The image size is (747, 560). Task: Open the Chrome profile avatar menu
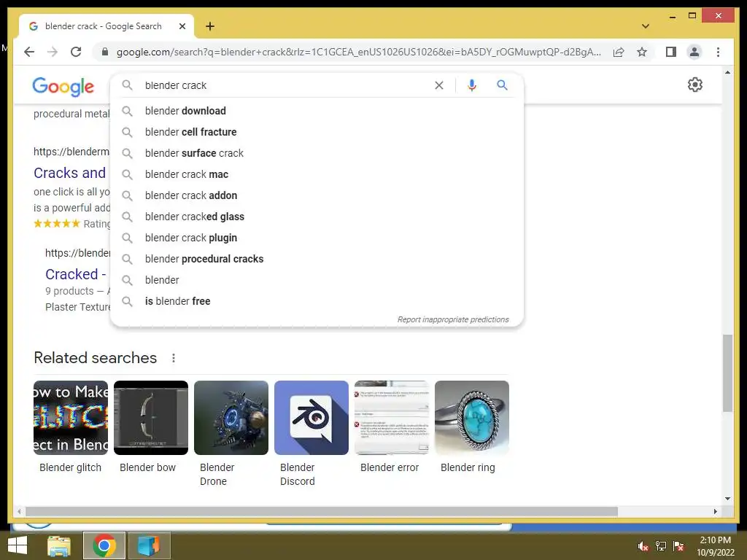(x=694, y=52)
